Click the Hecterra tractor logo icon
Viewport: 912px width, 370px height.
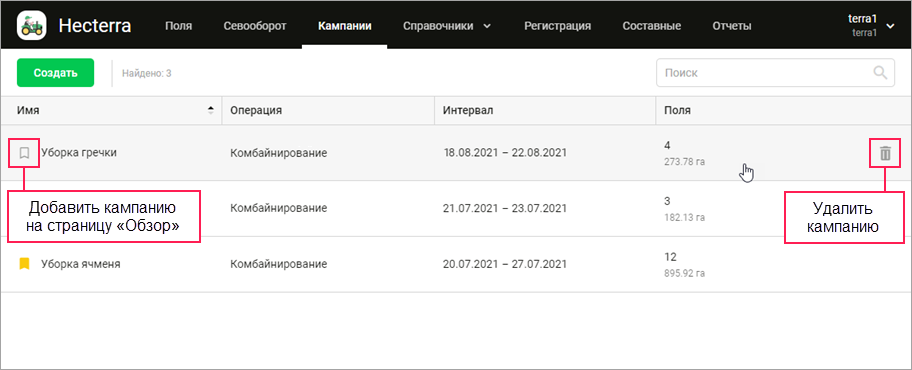31,26
